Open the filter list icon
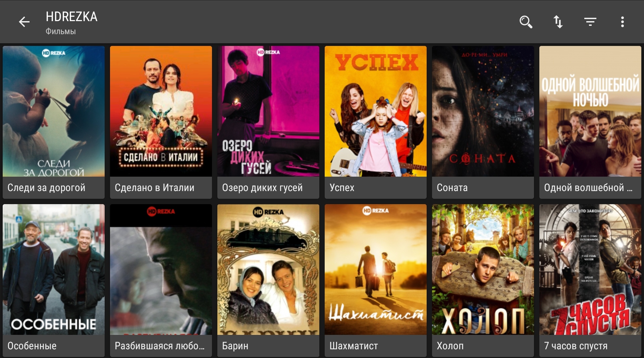 coord(590,22)
